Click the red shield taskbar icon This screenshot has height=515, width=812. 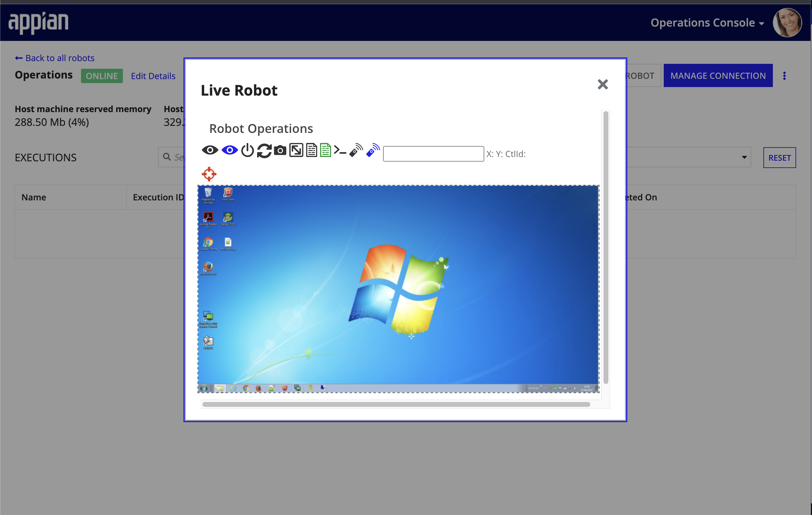285,388
